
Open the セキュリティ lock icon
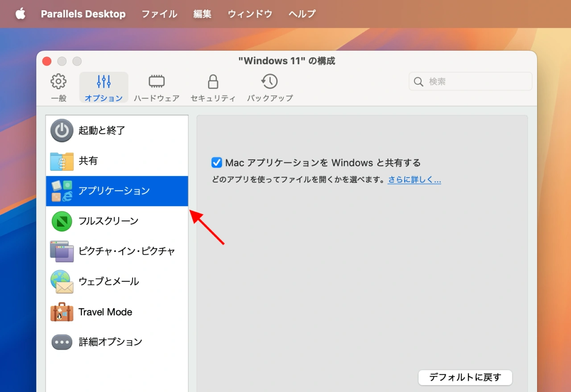(213, 82)
